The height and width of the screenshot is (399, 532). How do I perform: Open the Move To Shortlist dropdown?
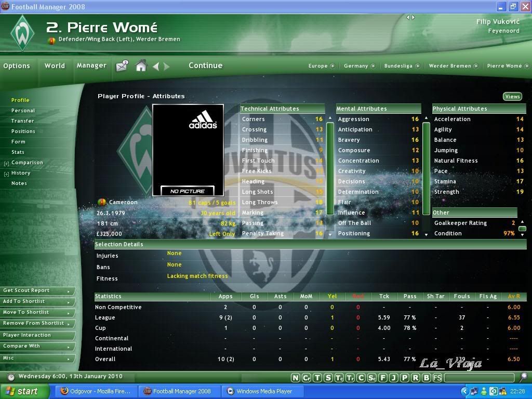[37, 312]
